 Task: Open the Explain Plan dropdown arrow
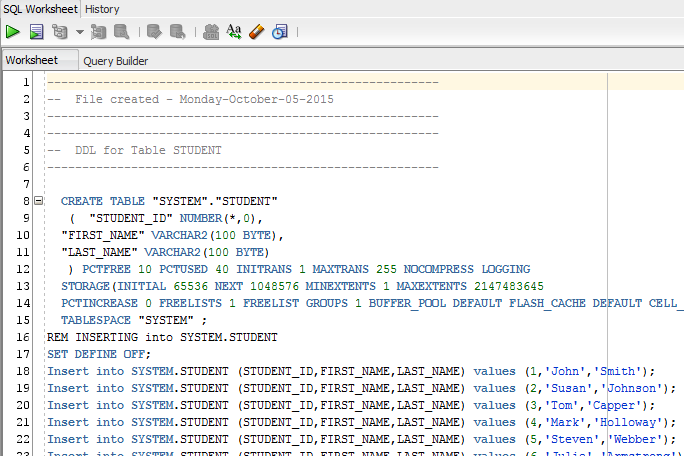pyautogui.click(x=79, y=32)
